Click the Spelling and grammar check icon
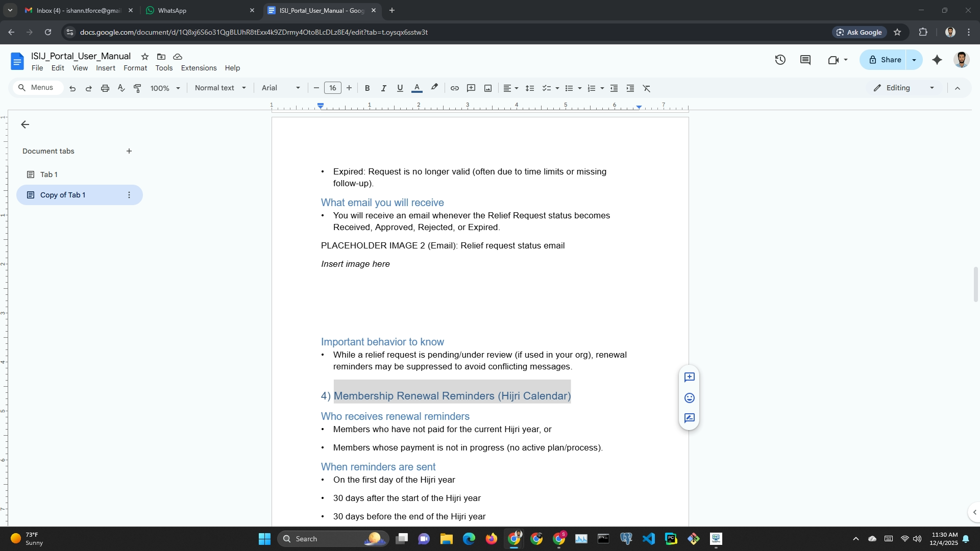Screen dimensions: 980x551 pyautogui.click(x=121, y=88)
